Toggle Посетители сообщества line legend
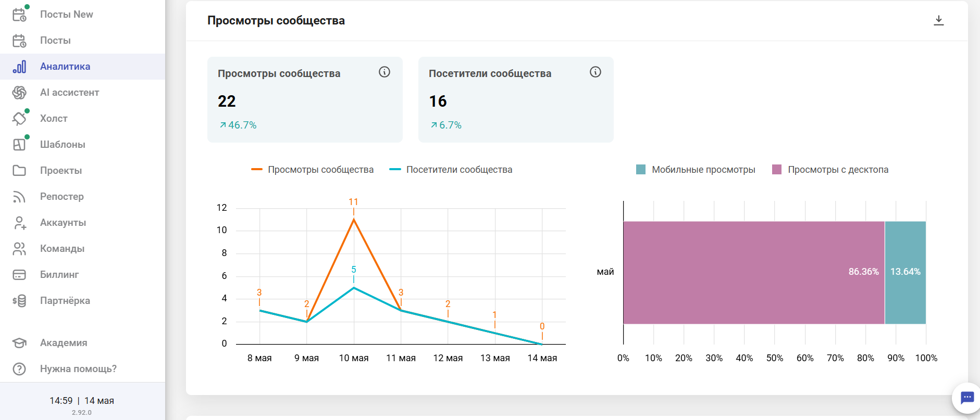This screenshot has width=980, height=420. pos(451,170)
